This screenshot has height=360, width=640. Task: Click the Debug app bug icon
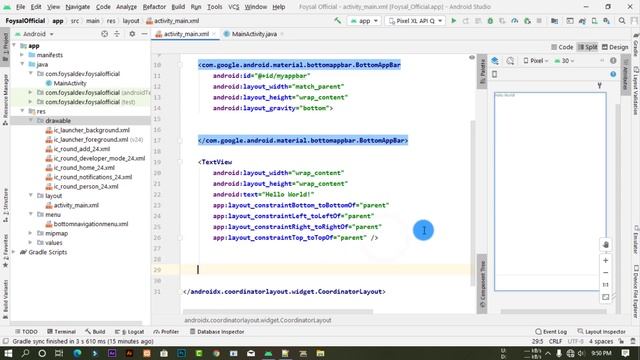click(490, 20)
